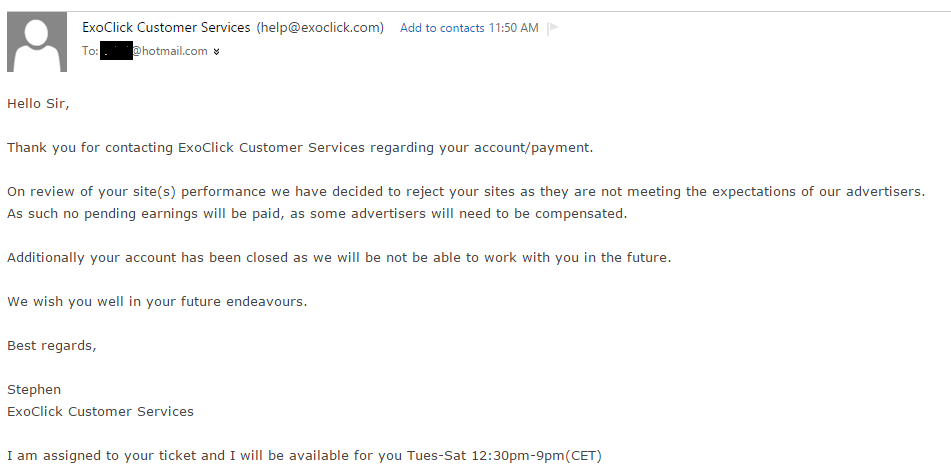Image resolution: width=951 pixels, height=473 pixels.
Task: Select the hotmail.com recipient address
Action: [x=169, y=51]
